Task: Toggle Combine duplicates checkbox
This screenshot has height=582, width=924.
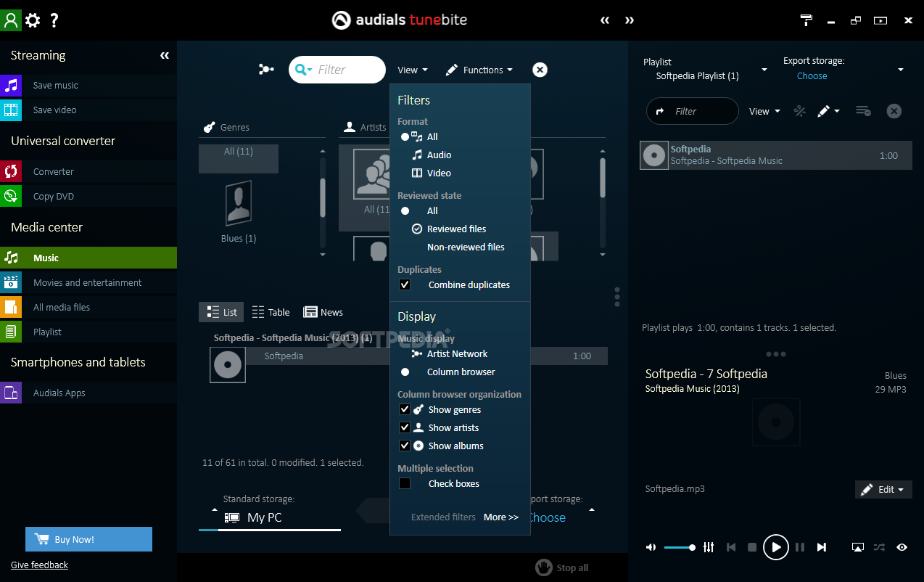Action: (405, 285)
